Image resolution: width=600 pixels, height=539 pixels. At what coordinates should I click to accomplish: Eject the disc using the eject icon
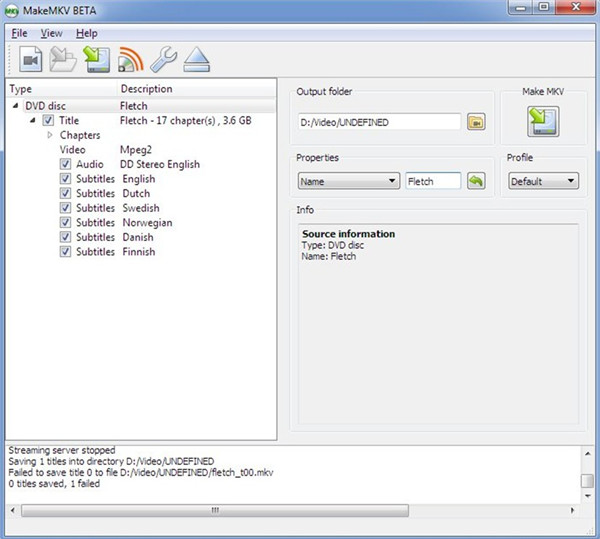[x=196, y=61]
